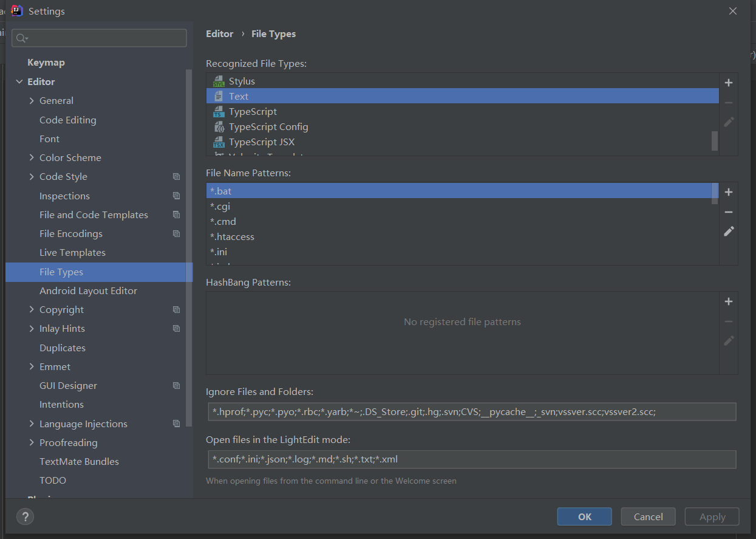Select the TypeScript JSX file icon

pos(219,142)
